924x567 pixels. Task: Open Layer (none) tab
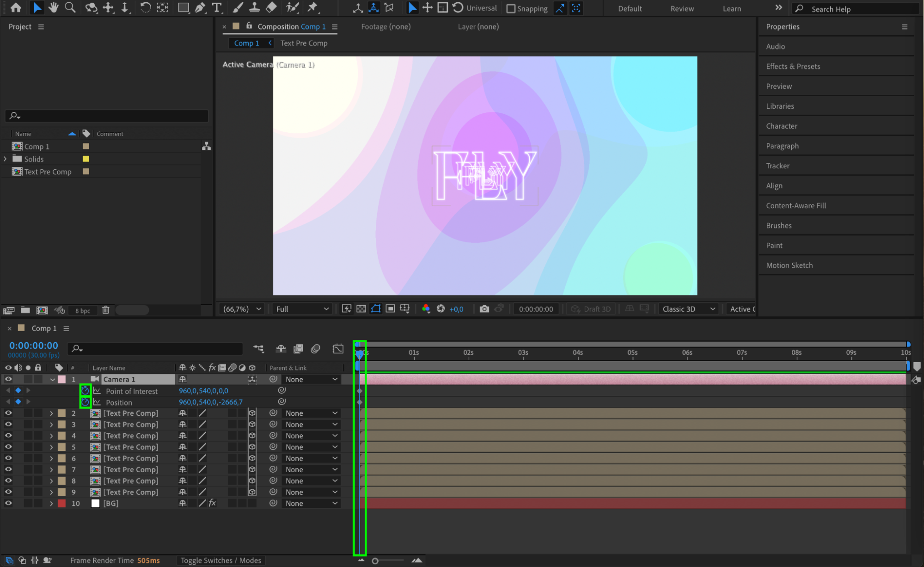(478, 27)
